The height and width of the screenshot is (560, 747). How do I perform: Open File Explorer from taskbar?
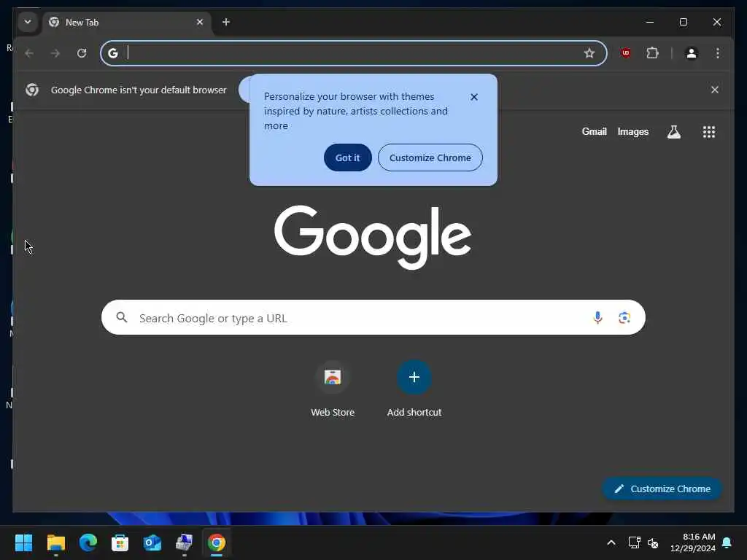pos(55,542)
